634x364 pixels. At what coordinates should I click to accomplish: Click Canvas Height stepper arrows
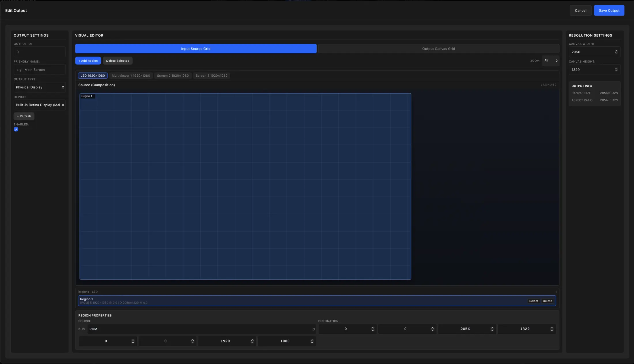(x=616, y=70)
